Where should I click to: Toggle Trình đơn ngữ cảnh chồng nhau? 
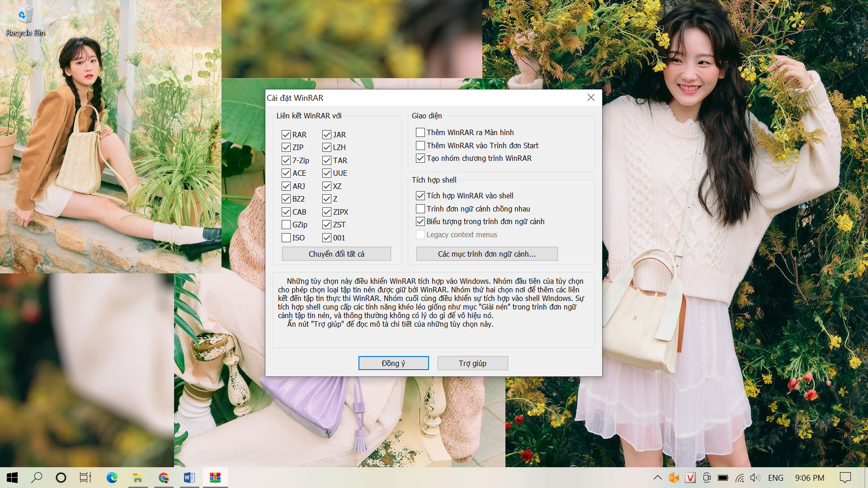click(420, 209)
